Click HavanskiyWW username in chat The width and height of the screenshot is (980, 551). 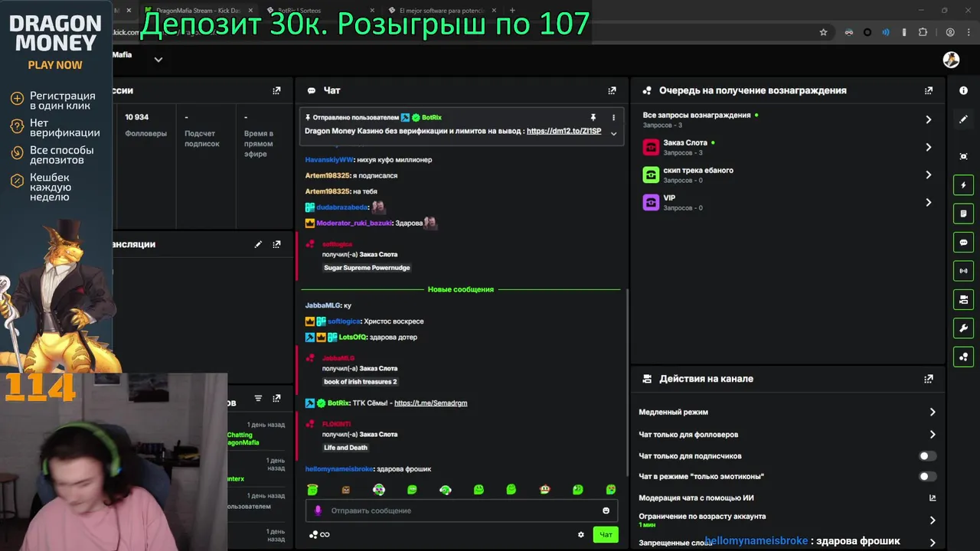point(329,160)
